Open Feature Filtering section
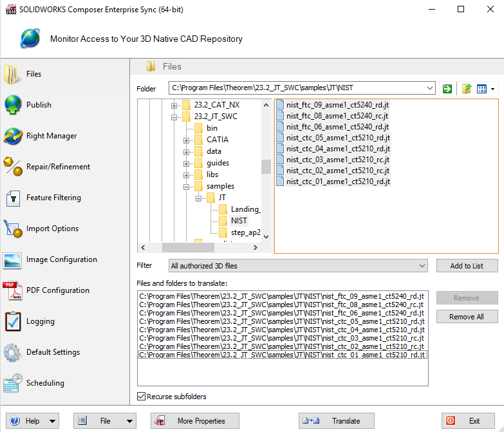 point(53,198)
